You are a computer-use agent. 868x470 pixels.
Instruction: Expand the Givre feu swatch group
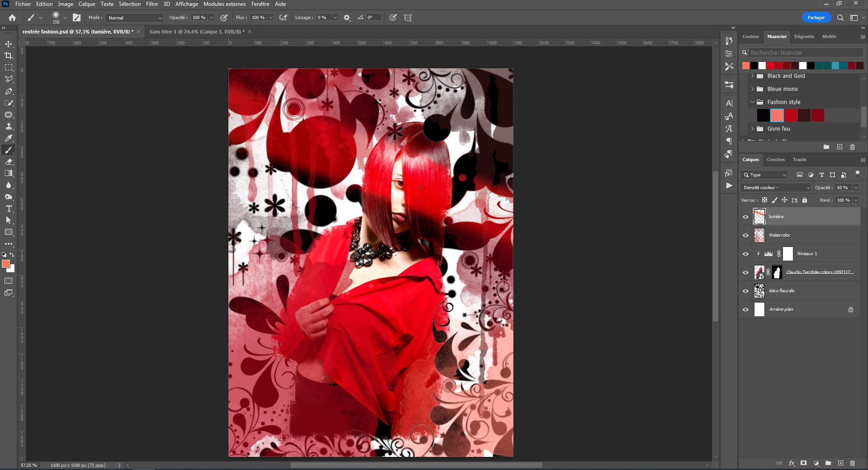[753, 129]
